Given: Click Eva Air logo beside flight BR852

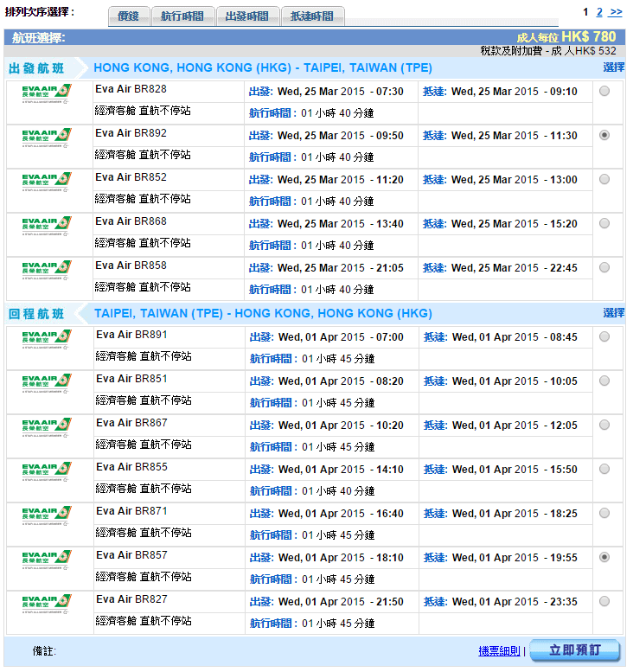Looking at the screenshot, I should [47, 182].
